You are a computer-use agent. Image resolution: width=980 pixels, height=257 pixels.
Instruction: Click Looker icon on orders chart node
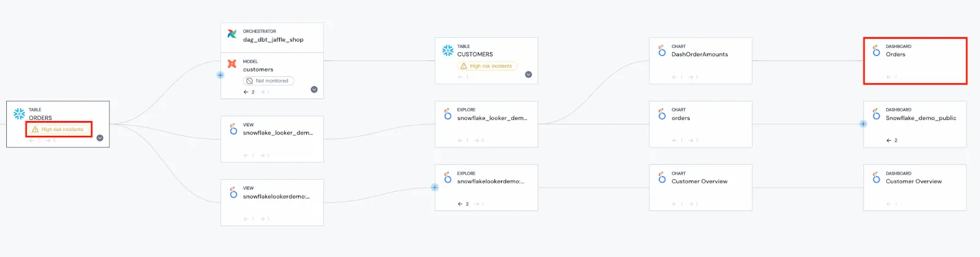(661, 114)
